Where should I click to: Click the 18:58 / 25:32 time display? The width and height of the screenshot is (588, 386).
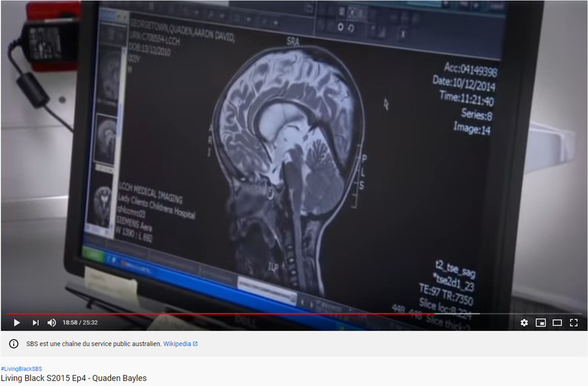click(x=80, y=323)
